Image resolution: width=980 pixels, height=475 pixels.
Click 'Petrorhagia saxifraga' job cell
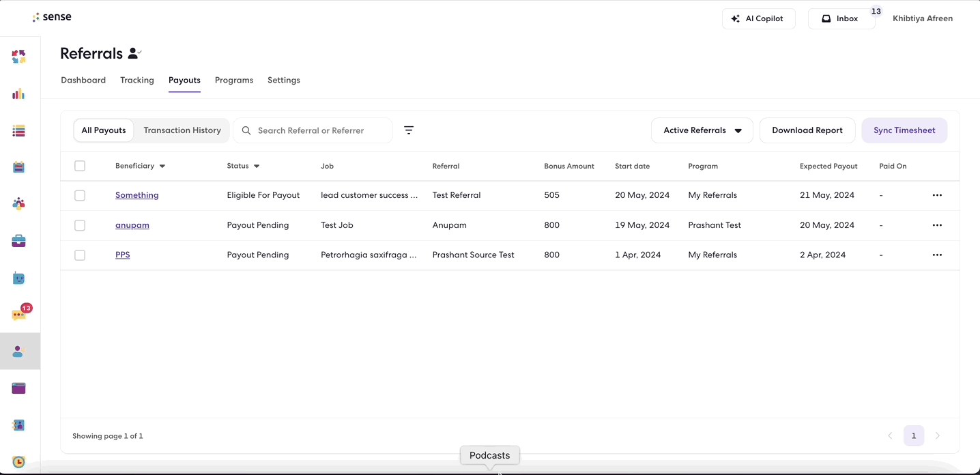[x=369, y=255]
